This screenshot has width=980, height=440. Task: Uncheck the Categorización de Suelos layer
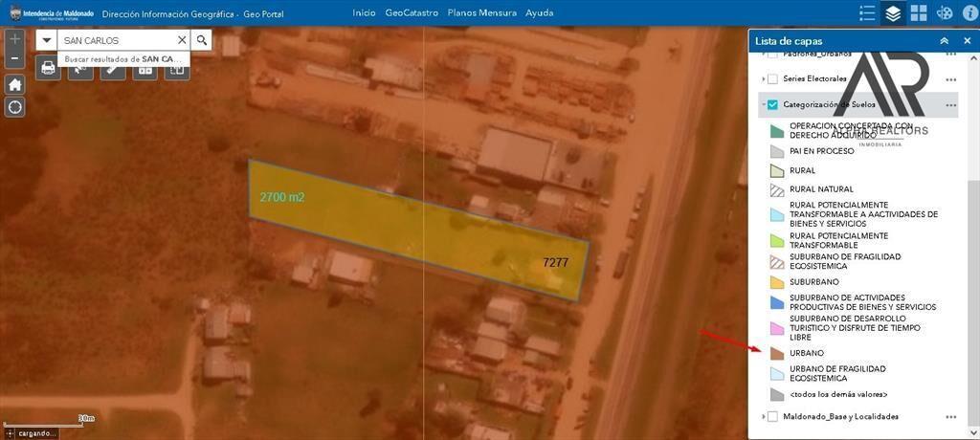[x=772, y=105]
